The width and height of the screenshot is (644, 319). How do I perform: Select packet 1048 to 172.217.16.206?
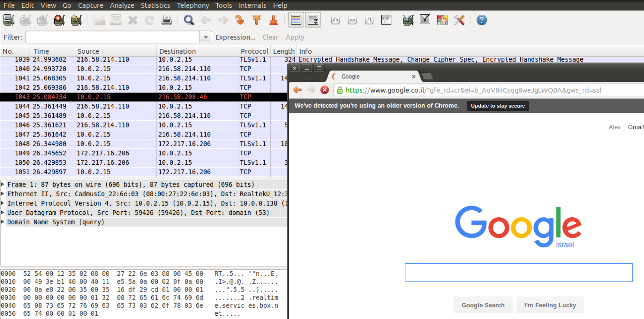click(144, 144)
